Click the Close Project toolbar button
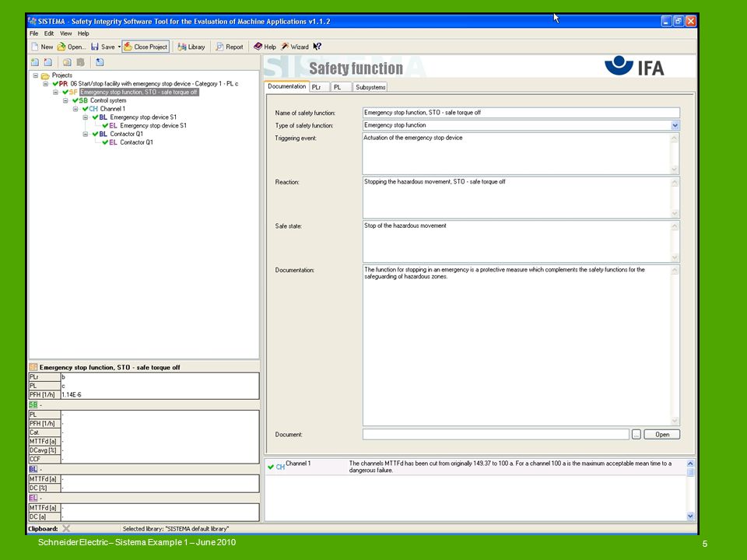Viewport: 747px width, 560px height. pos(146,47)
